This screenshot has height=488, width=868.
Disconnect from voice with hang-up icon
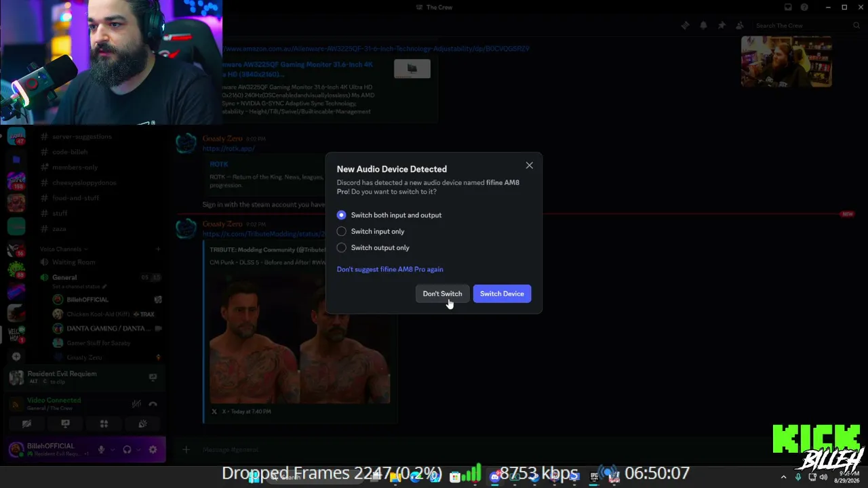(153, 404)
